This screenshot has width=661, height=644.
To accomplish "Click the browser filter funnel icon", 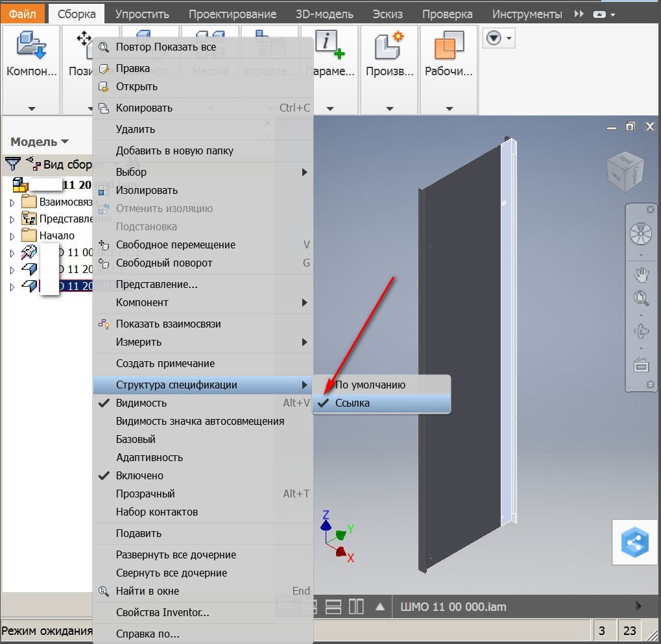I will click(12, 163).
